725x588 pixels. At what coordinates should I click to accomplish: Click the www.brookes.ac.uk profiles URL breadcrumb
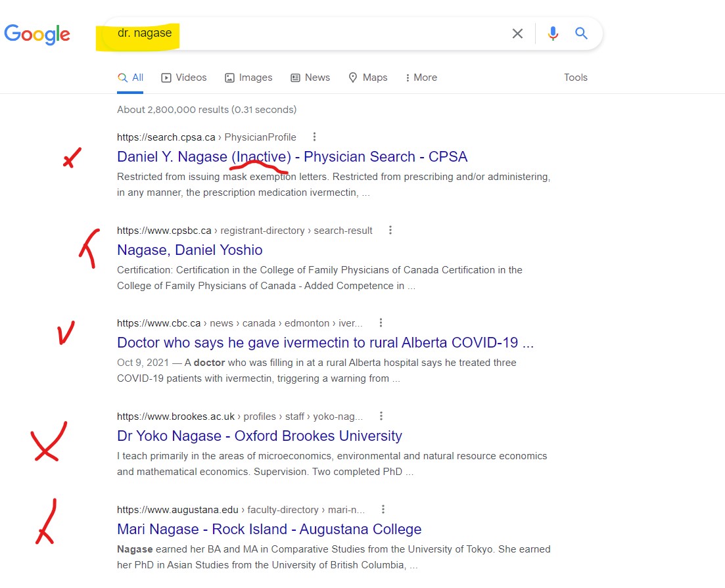coord(240,417)
